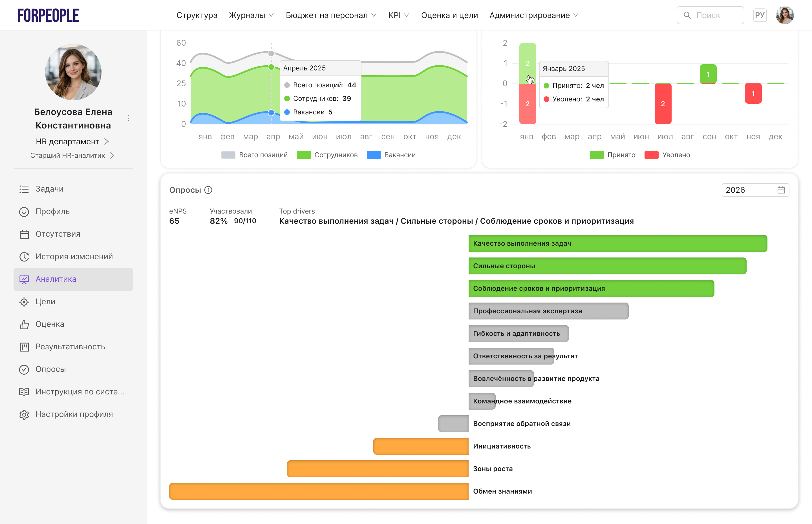Toggle the Уволено legend series
Image resolution: width=812 pixels, height=524 pixels.
[x=667, y=155]
